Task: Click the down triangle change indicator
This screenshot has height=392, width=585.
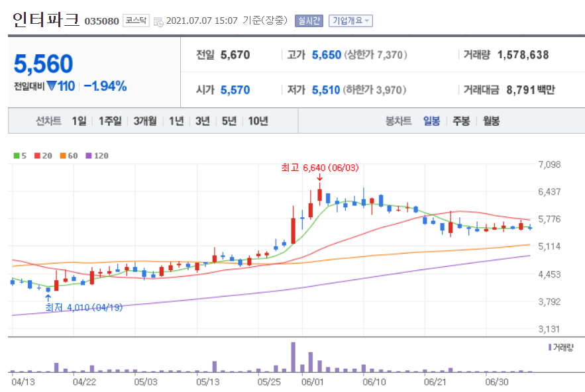Action: pos(52,86)
